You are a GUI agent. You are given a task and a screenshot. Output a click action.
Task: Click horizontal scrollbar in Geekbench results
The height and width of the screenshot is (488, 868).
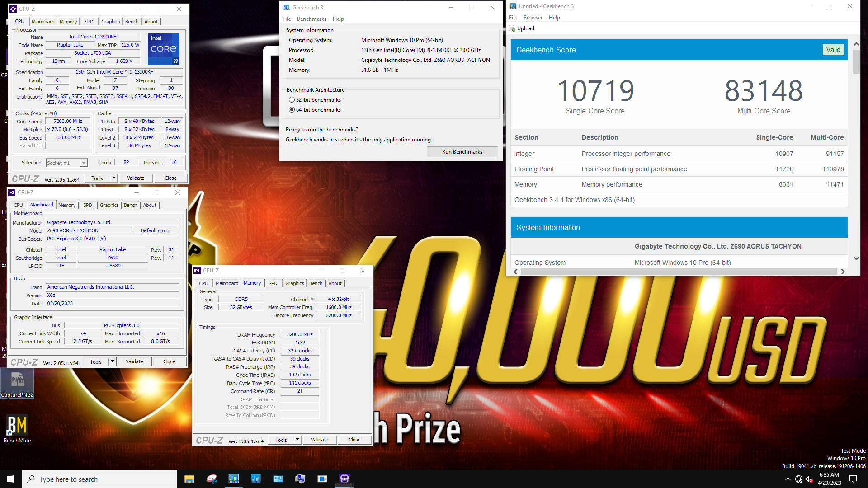(x=679, y=272)
